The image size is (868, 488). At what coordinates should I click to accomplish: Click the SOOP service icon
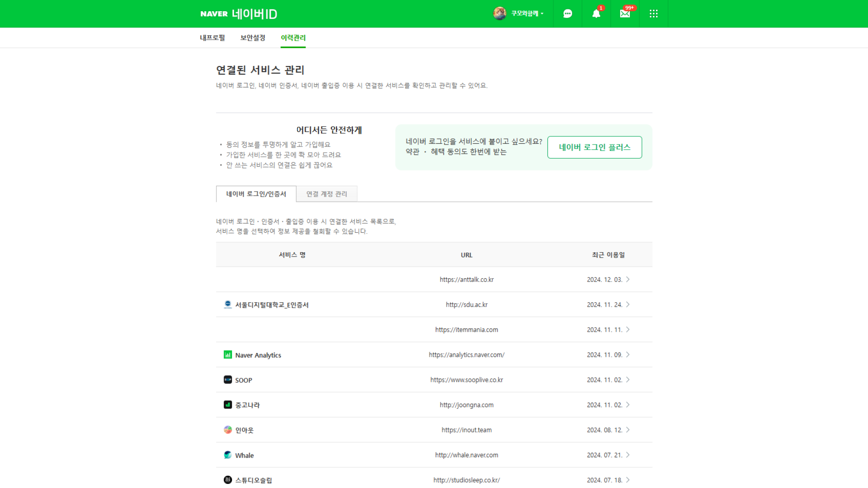227,380
